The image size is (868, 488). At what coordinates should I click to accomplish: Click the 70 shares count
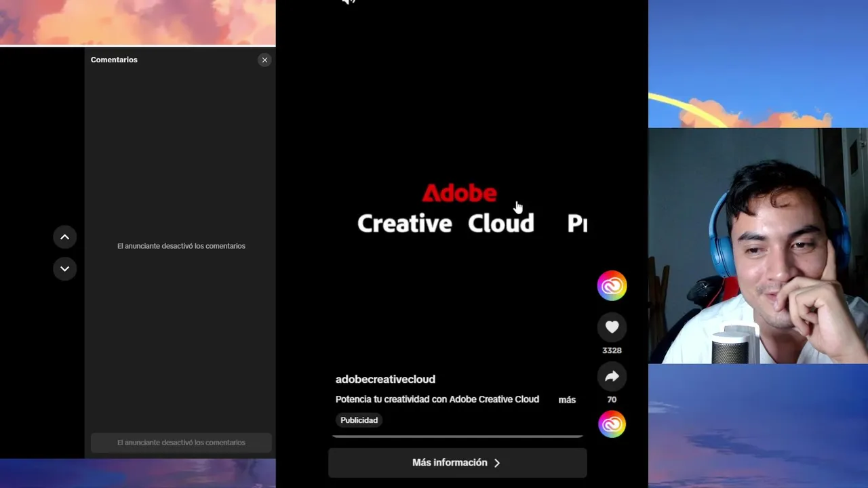click(612, 400)
